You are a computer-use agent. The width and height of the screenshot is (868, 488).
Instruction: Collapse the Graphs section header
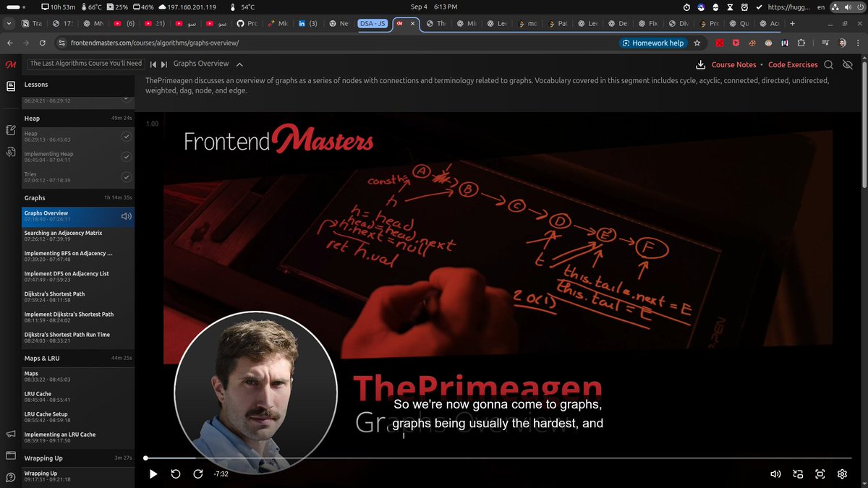click(78, 197)
